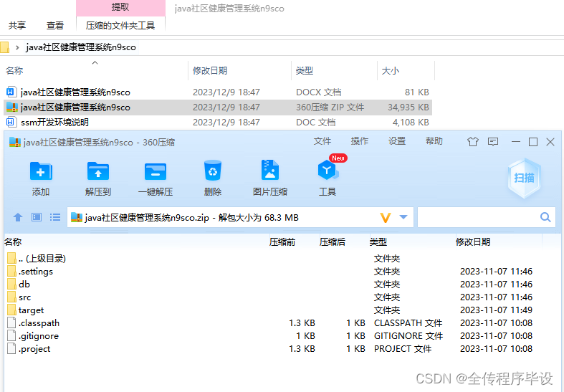Click the 删除 (Delete) recycle bin icon
The width and height of the screenshot is (564, 392).
tap(213, 171)
